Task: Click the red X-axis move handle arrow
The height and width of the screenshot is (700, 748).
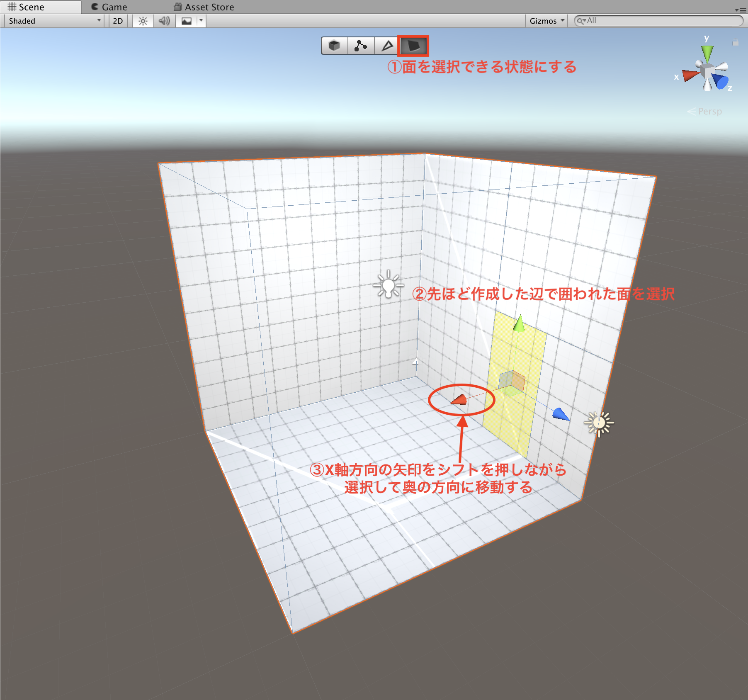Action: click(x=459, y=400)
